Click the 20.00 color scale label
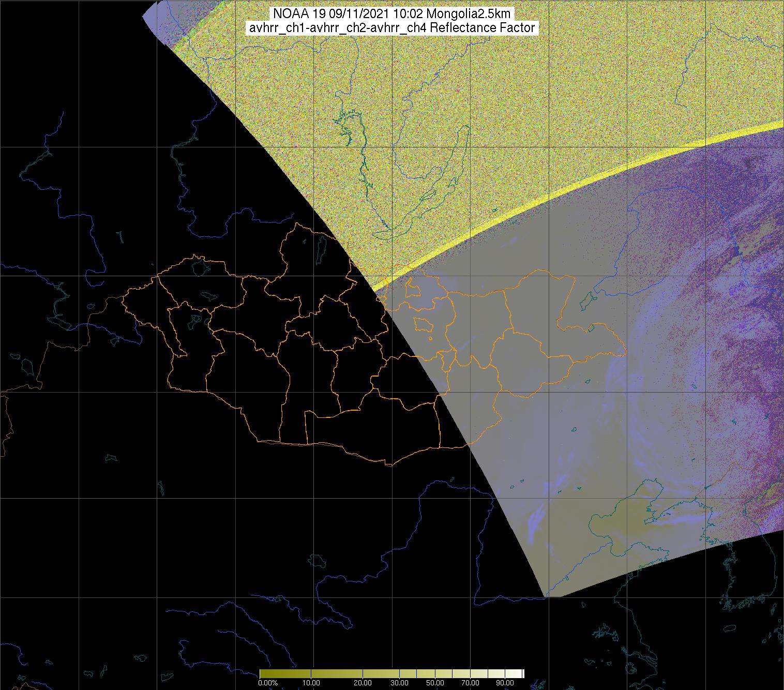Image resolution: width=784 pixels, height=690 pixels. click(x=362, y=683)
